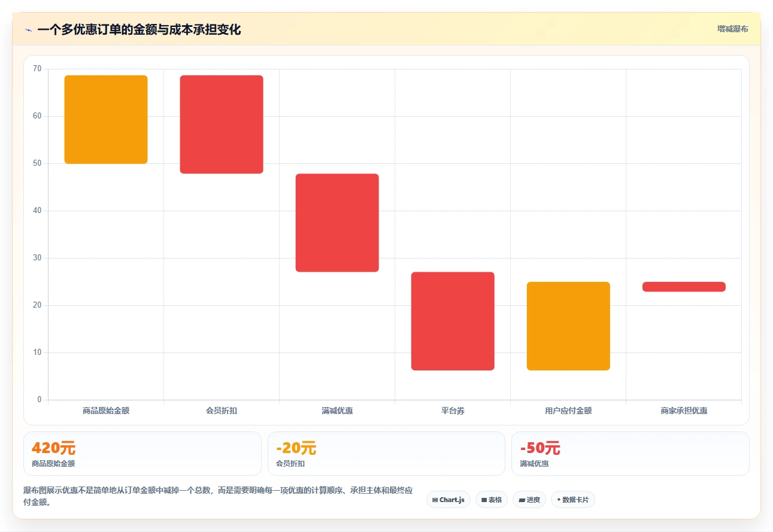Click the y-axis value 30

click(x=37, y=258)
